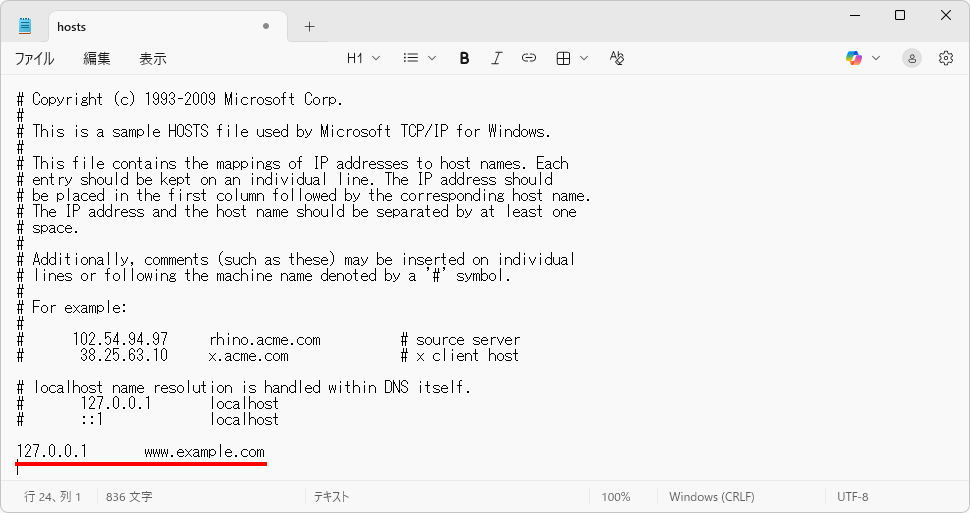Click 'Copyright (c) 1993-2009 Microsoft Corp.' line
This screenshot has height=513, width=970.
179,99
